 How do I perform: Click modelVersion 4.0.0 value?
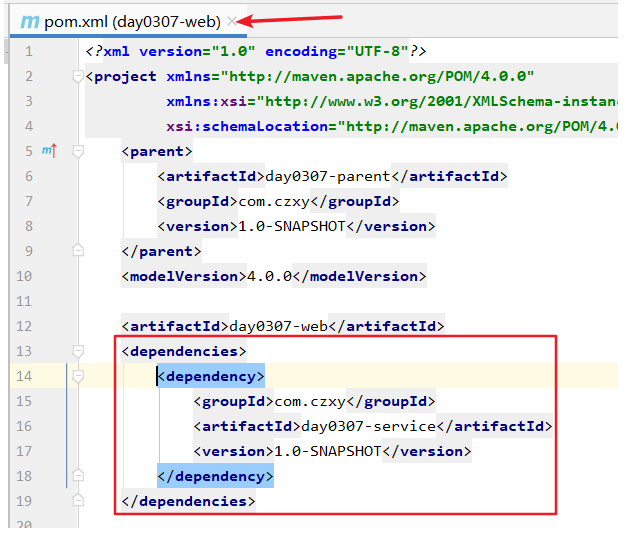point(269,276)
